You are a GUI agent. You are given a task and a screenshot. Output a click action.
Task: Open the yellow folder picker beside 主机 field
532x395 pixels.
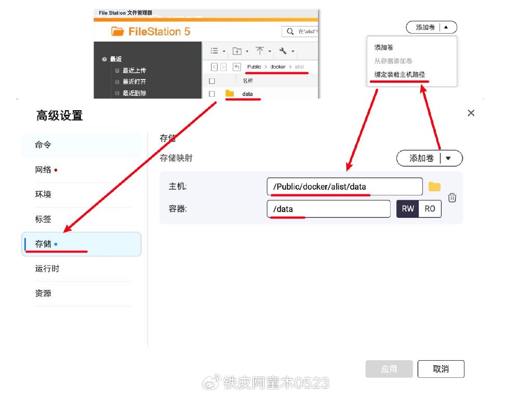(434, 186)
